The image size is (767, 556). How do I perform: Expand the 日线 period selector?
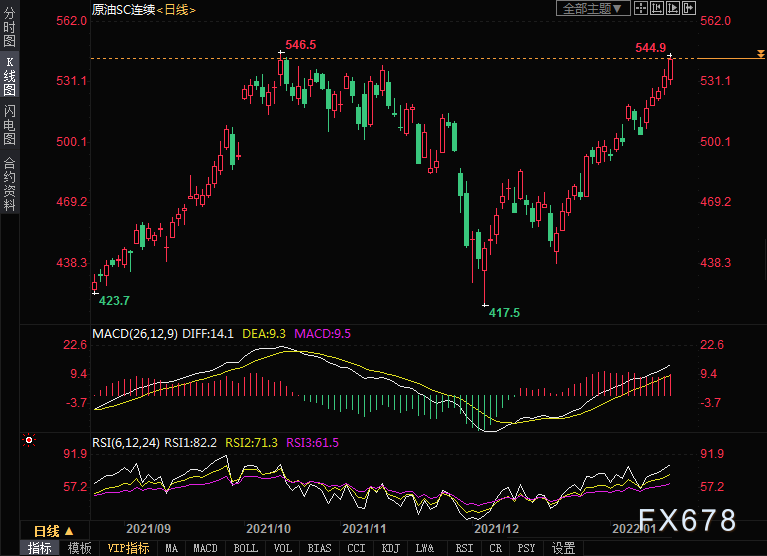(x=54, y=531)
